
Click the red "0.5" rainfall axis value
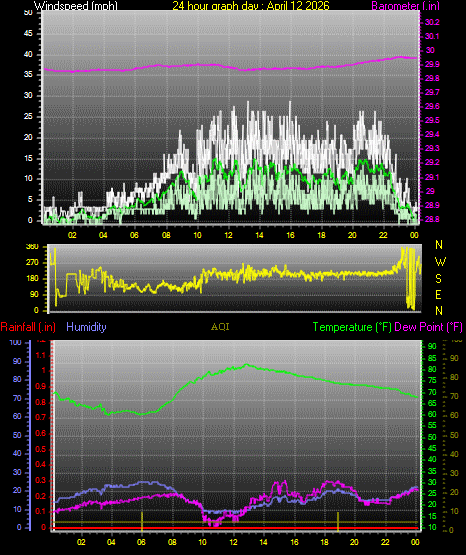(41, 450)
